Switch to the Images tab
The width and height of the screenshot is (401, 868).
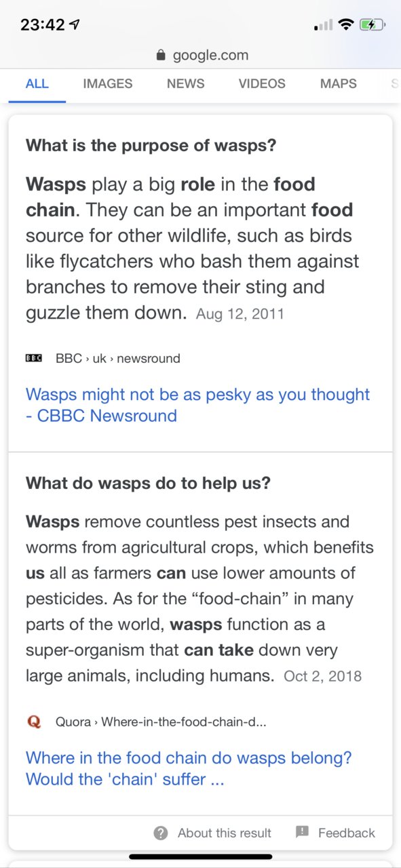click(108, 83)
